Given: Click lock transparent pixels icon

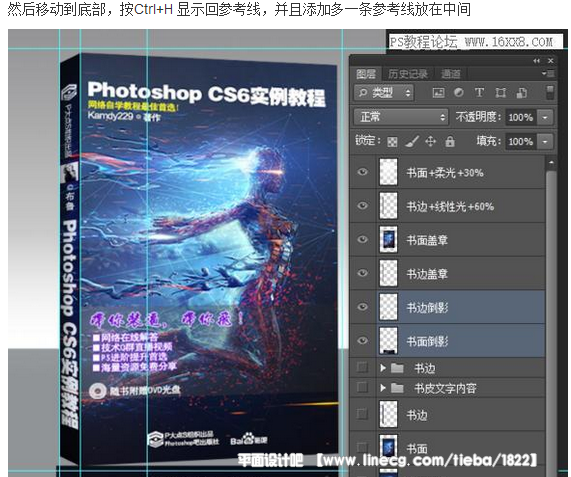Looking at the screenshot, I should 392,142.
